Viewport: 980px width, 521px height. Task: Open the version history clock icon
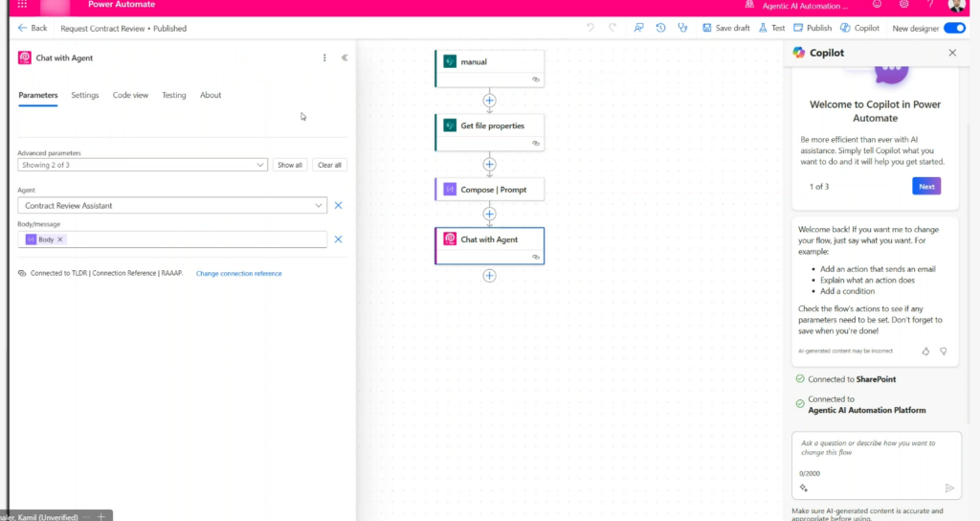click(x=660, y=28)
